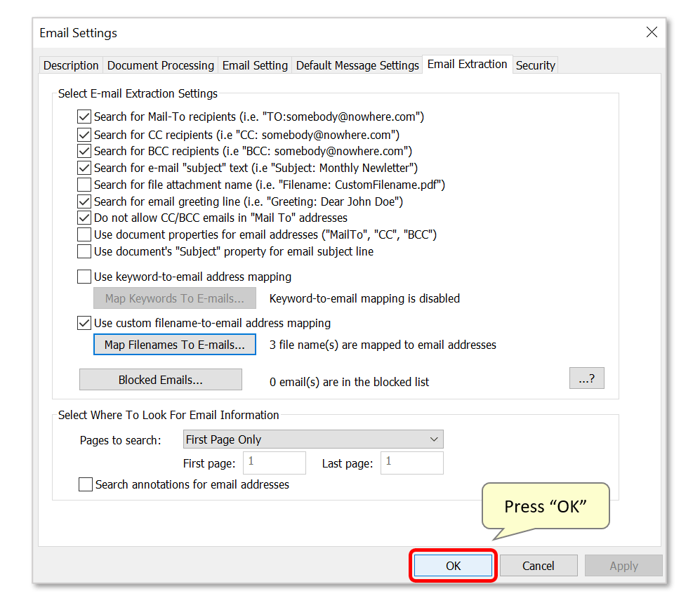Screen dimensions: 700x603
Task: Uncheck Do not allow CC/BCC emails option
Action: (84, 218)
